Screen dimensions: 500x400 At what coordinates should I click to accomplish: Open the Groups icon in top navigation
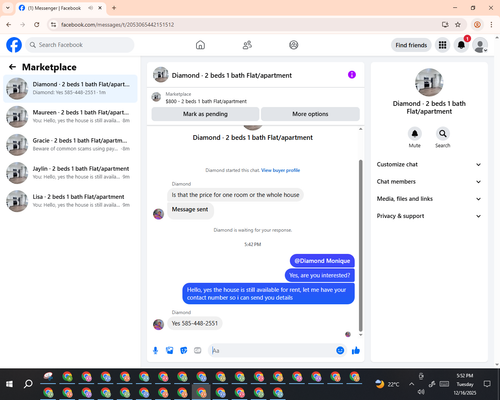pyautogui.click(x=294, y=45)
